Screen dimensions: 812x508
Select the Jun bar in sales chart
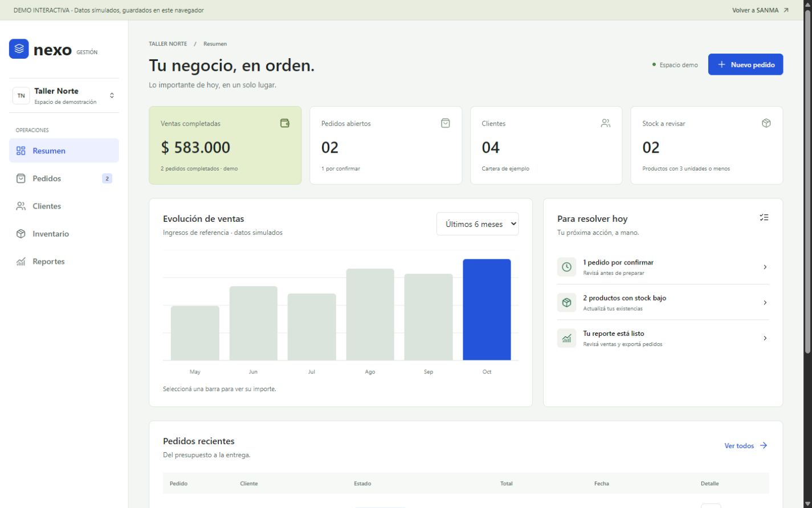[253, 323]
